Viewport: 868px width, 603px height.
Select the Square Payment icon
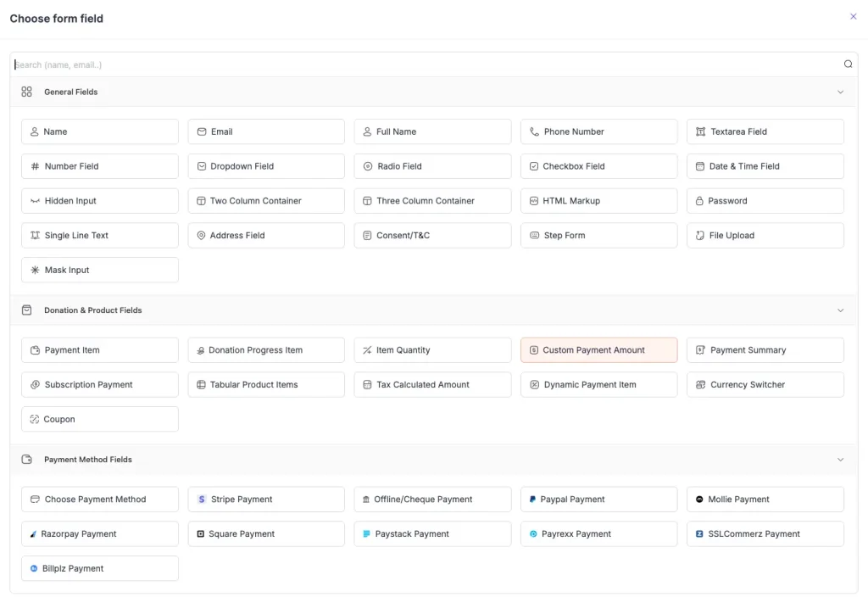198,533
